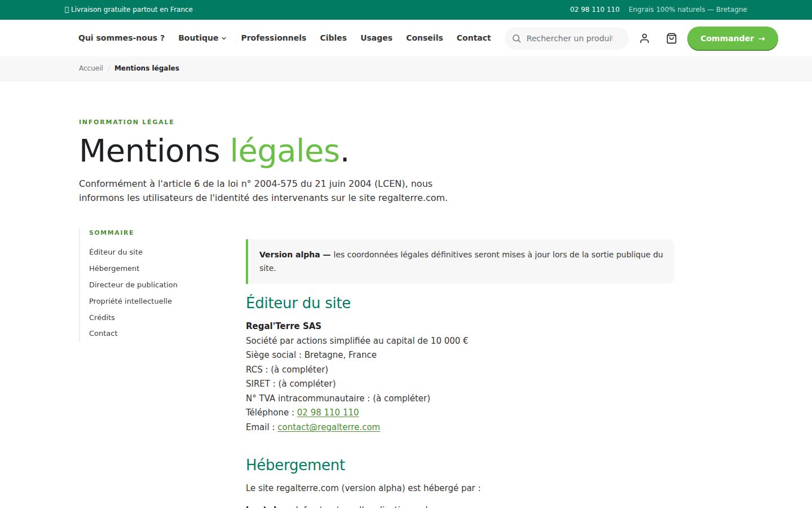Click the contact@regalterre.com email link
The height and width of the screenshot is (508, 812).
pos(329,427)
